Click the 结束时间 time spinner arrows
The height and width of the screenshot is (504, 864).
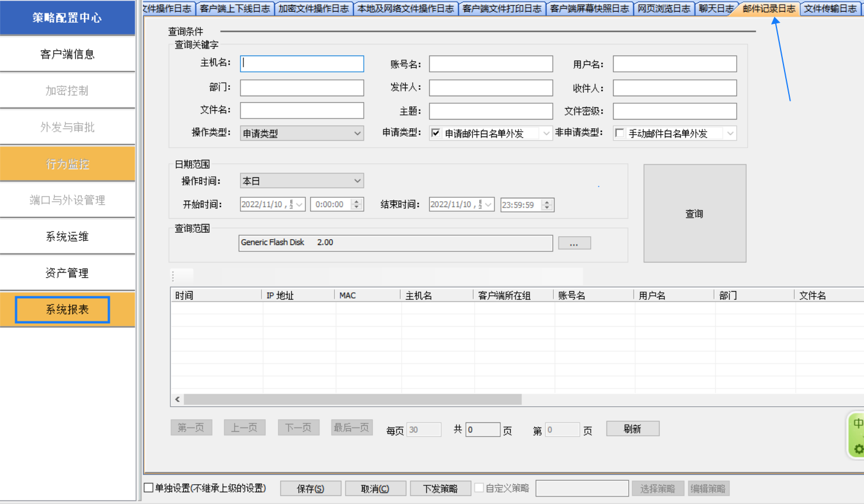[x=547, y=205]
